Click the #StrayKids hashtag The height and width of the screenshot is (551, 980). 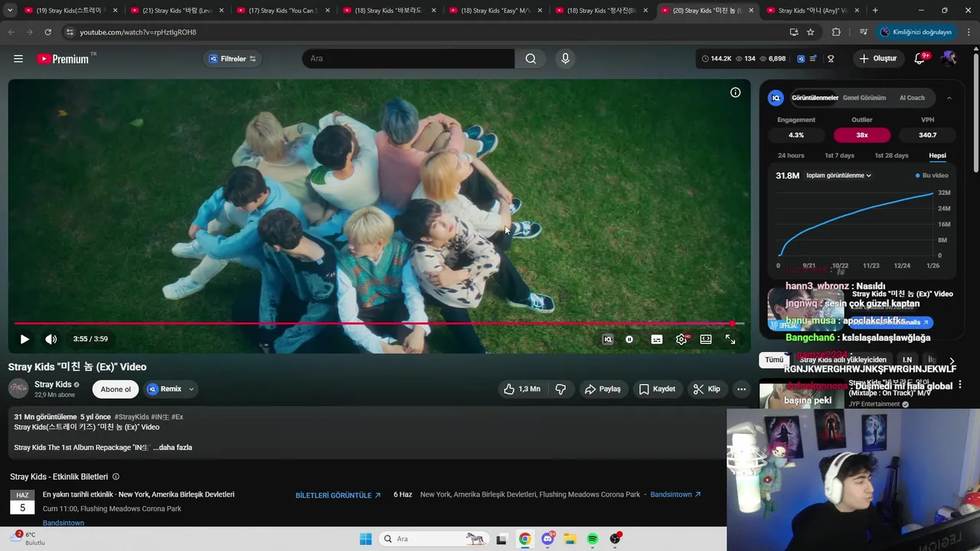coord(132,417)
